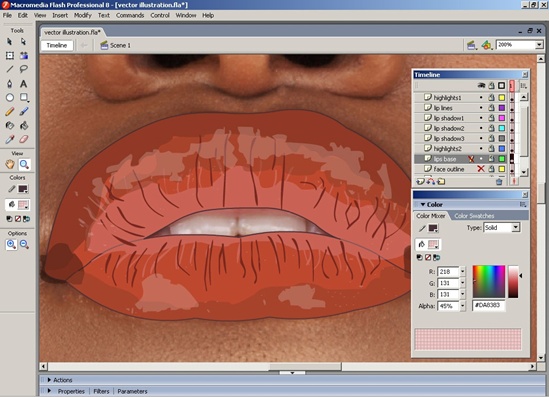Select the Ink Bottle tool

9,125
